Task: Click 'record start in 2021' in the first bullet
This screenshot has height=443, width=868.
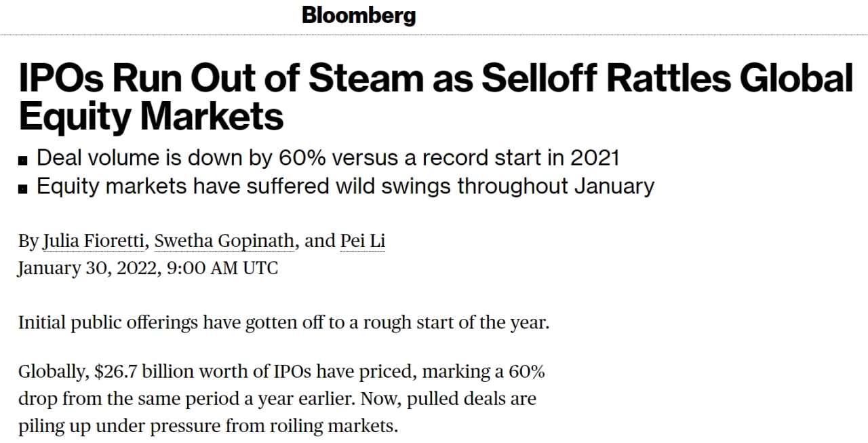Action: [521, 158]
